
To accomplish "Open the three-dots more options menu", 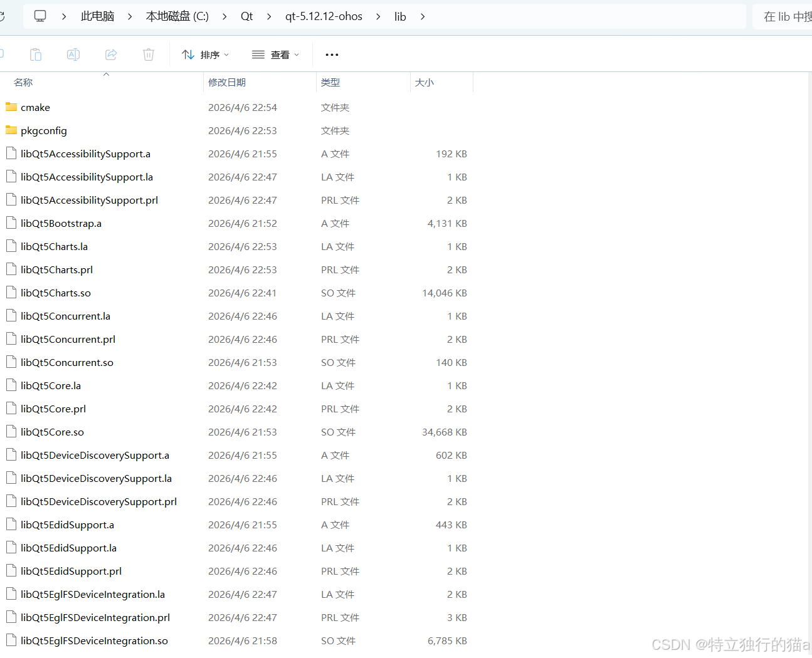I will click(332, 55).
